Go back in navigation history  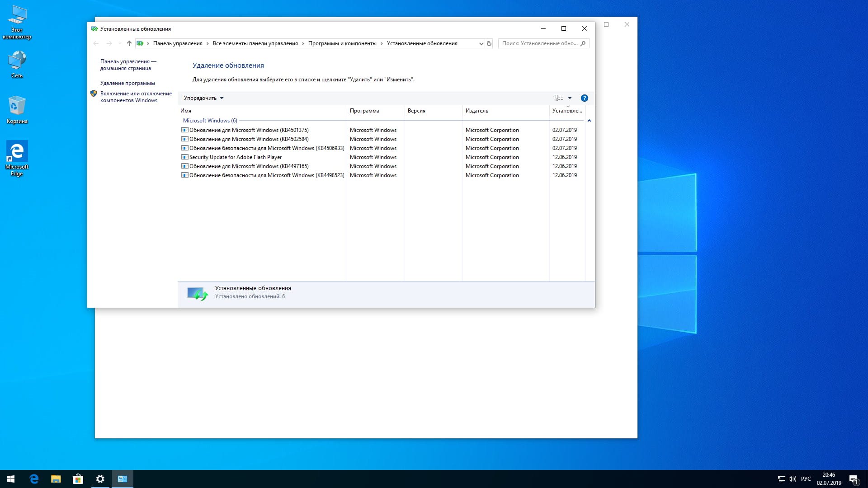click(96, 43)
